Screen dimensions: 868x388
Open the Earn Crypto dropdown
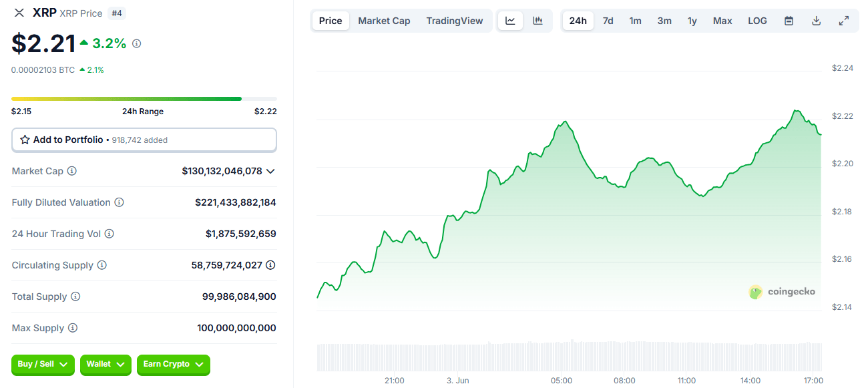[x=174, y=365]
